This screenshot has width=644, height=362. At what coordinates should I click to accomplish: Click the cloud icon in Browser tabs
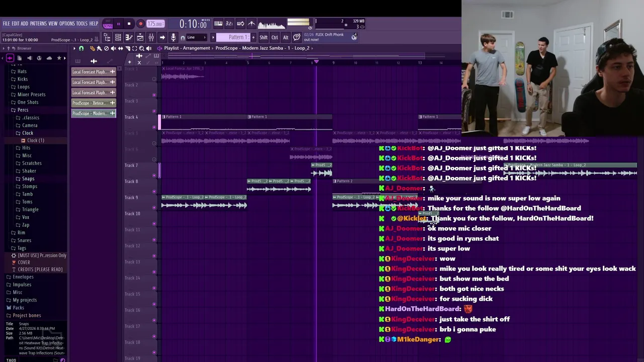49,58
